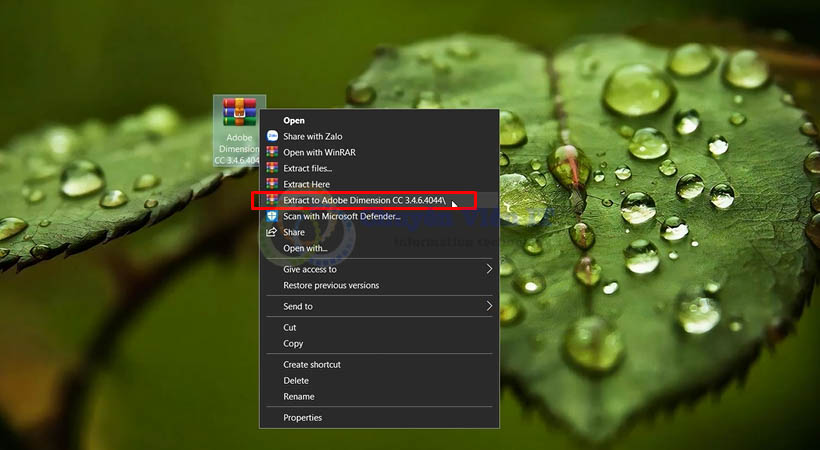Image resolution: width=820 pixels, height=450 pixels.
Task: Click the WinRAR icon beside Open with WinRAR
Action: 272,152
